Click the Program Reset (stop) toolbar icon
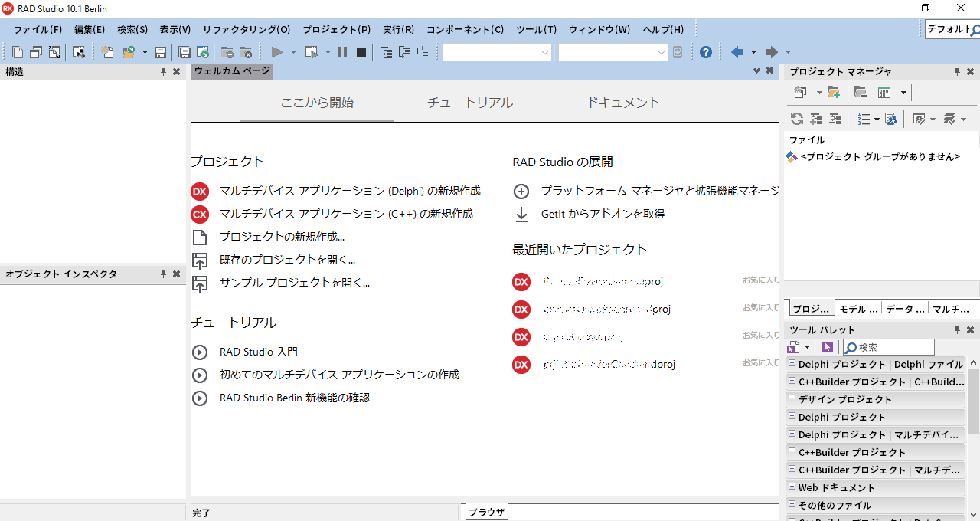Screen dimensions: 980x521 click(361, 52)
